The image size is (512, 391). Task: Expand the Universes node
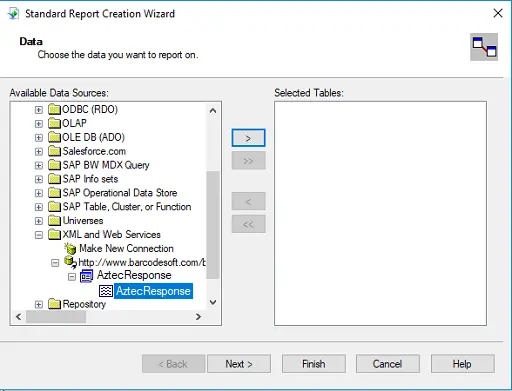tap(39, 221)
